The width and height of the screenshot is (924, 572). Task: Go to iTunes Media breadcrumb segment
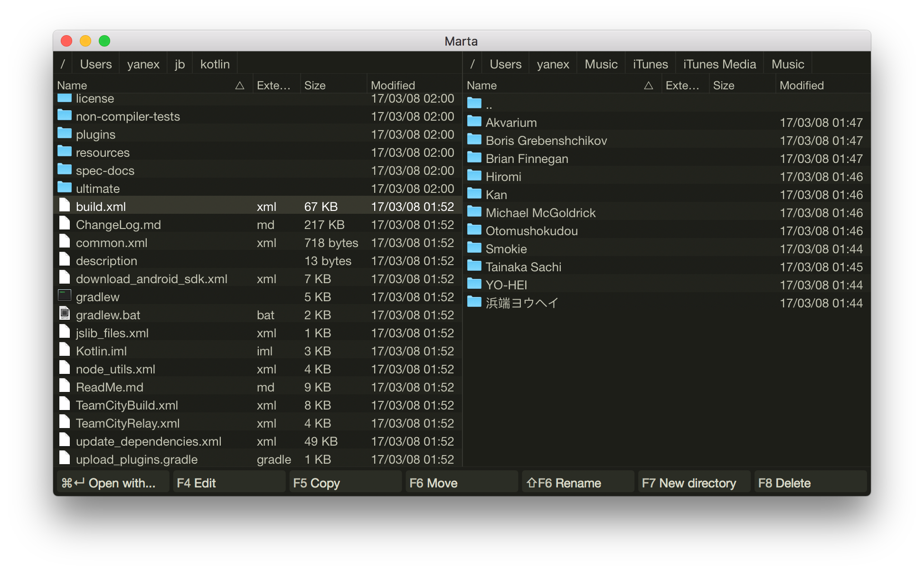tap(719, 64)
